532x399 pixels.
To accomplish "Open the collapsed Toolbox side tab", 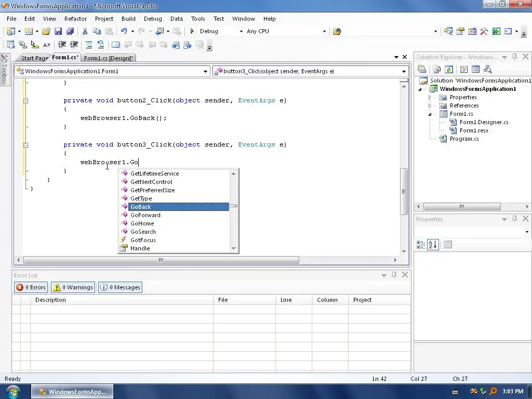I will [x=4, y=69].
